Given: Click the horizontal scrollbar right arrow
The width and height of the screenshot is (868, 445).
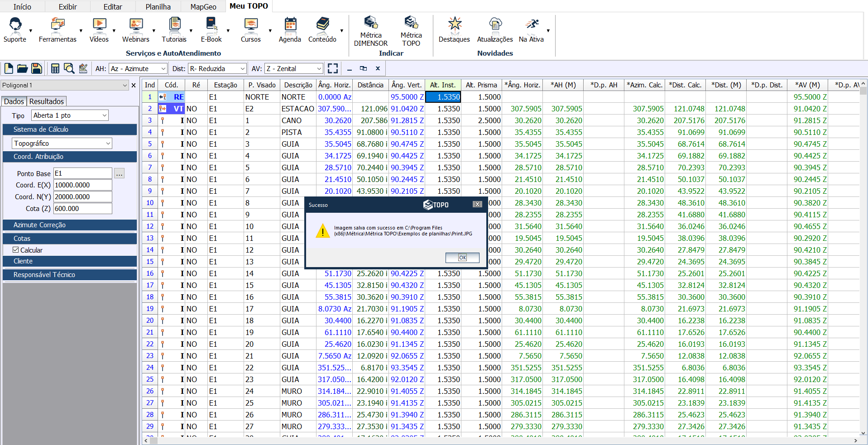Looking at the screenshot, I should (x=855, y=440).
